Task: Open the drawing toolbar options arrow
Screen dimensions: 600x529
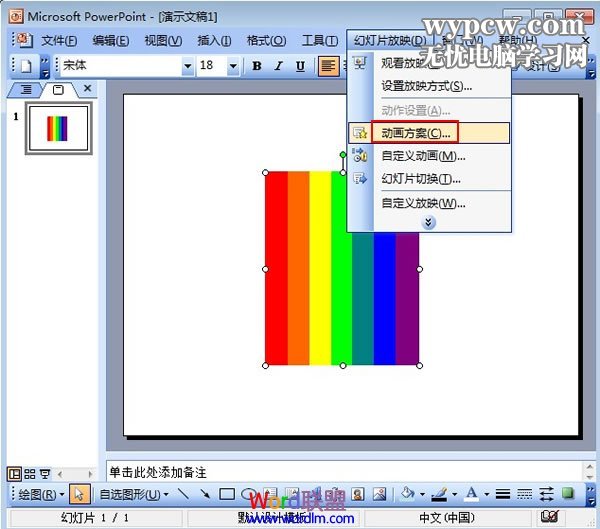Action: (590, 494)
